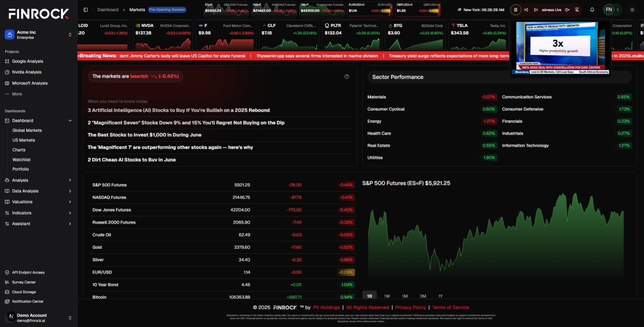
Task: Expand the Assistant menu
Action: (38, 224)
